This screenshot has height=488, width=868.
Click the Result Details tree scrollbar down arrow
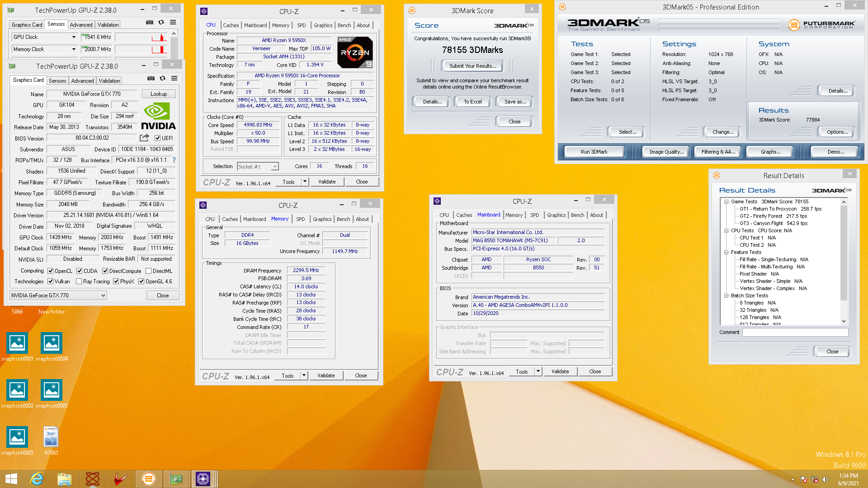coord(844,321)
